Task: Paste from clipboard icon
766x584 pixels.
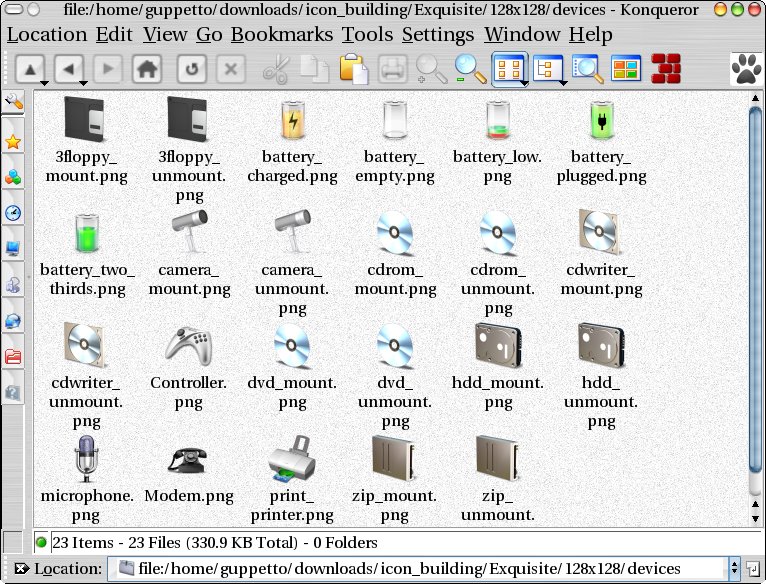Action: pyautogui.click(x=354, y=69)
